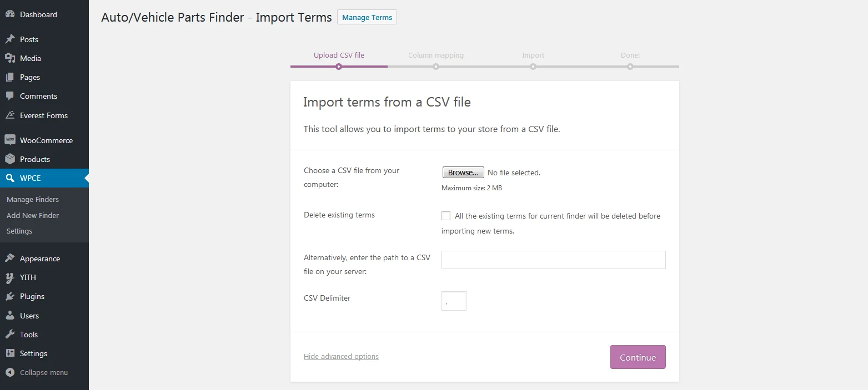Click the Media library icon
The width and height of the screenshot is (868, 390).
pyautogui.click(x=10, y=58)
